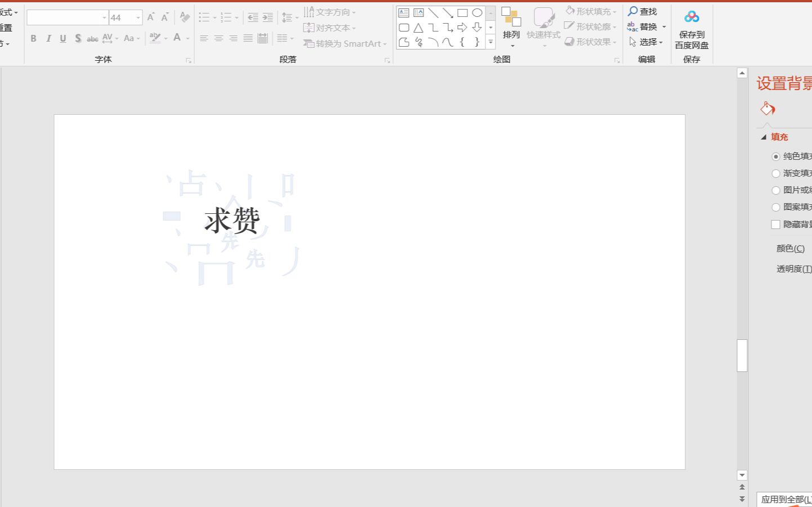Viewport: 812px width, 507px height.
Task: Open the font name dropdown
Action: click(x=104, y=17)
